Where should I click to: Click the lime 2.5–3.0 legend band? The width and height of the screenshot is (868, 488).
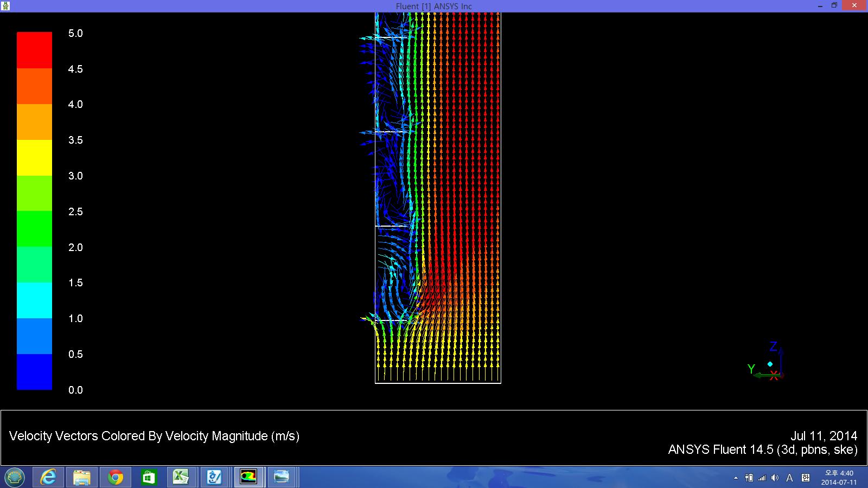[x=34, y=194]
